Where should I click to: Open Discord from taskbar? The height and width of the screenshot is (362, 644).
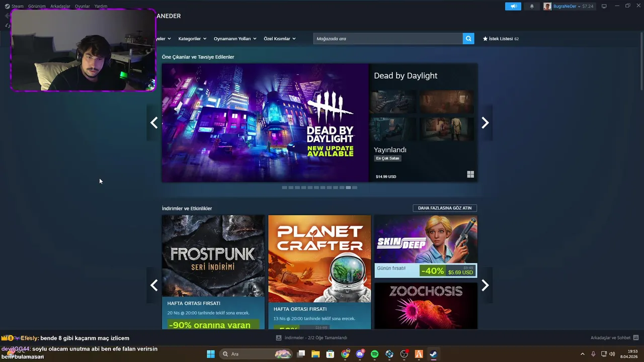[360, 354]
